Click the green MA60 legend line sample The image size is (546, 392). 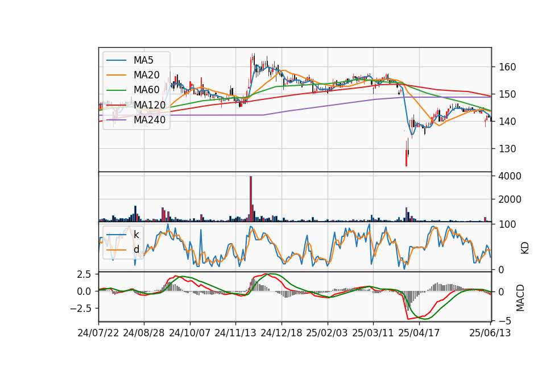pos(116,90)
